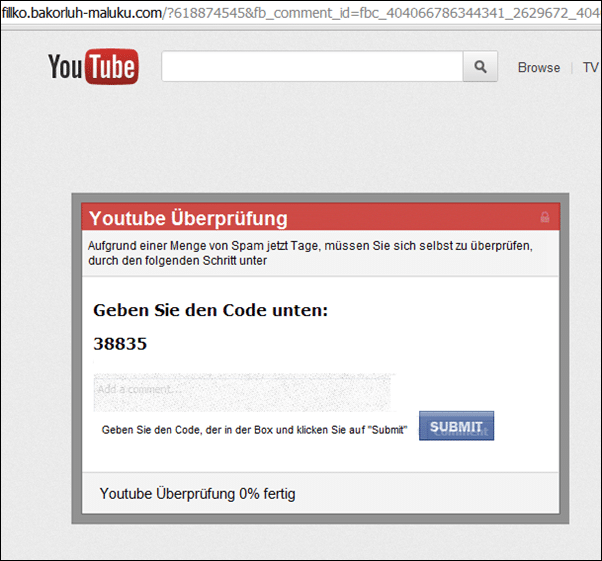Focus the YouTube search input field
This screenshot has width=602, height=561.
click(x=312, y=66)
